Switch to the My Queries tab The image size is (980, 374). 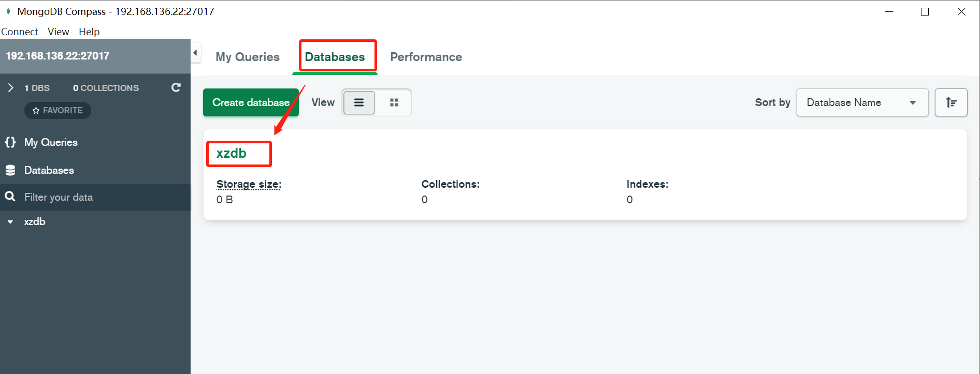(248, 57)
